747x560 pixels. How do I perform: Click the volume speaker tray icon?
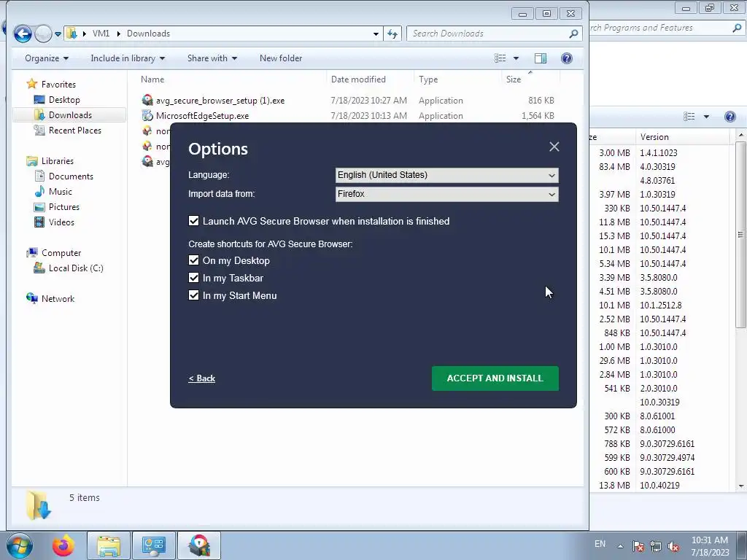[673, 546]
